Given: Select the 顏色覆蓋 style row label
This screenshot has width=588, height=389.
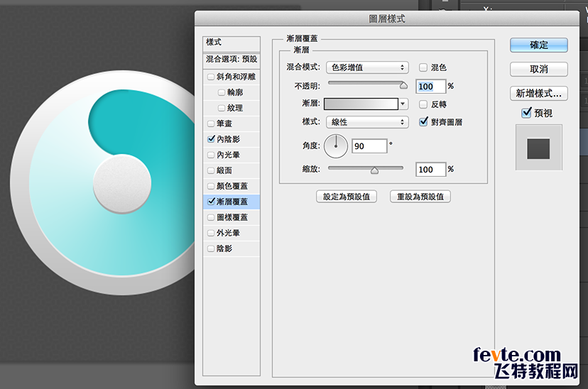Looking at the screenshot, I should 232,186.
